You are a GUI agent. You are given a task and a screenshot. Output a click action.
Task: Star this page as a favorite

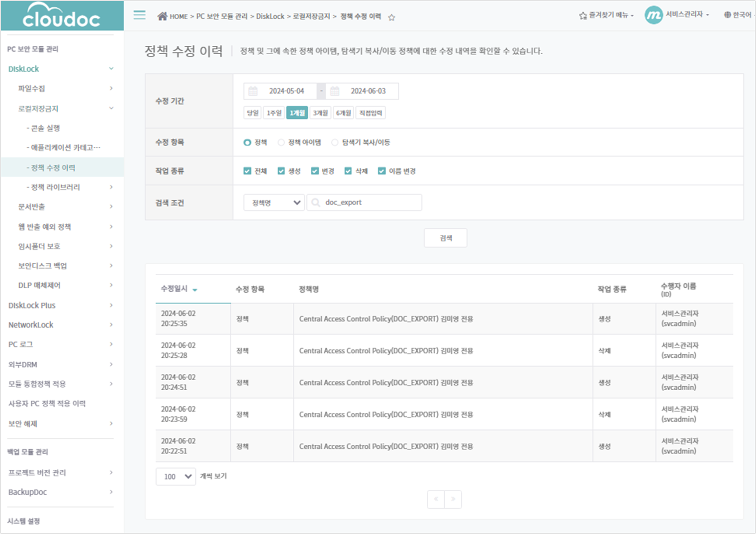391,17
